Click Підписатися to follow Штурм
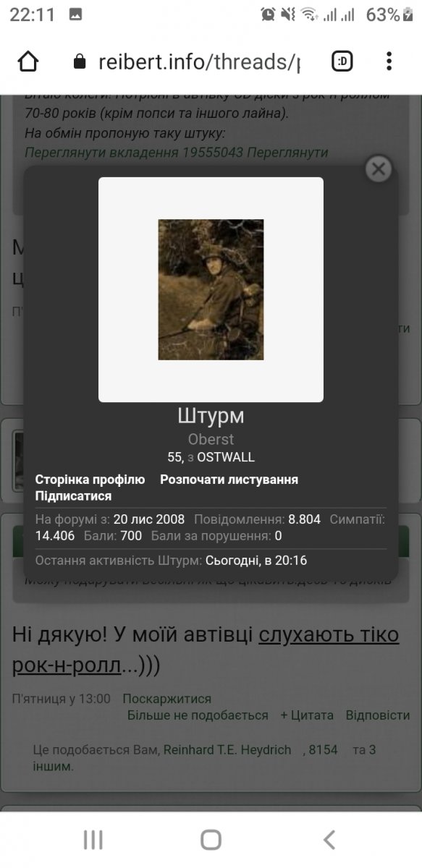The height and width of the screenshot is (868, 422). coord(73,496)
